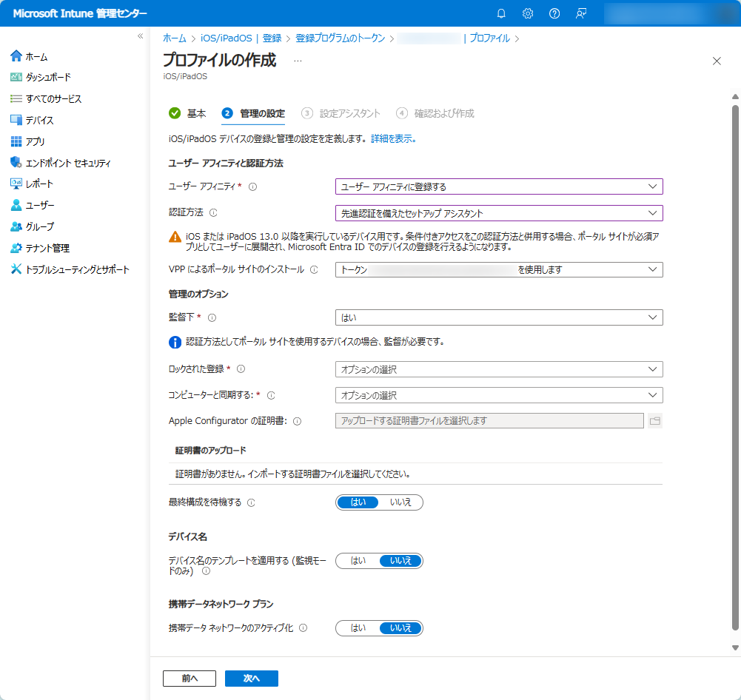
Task: Show info icon for 認証方法
Action: (x=213, y=212)
